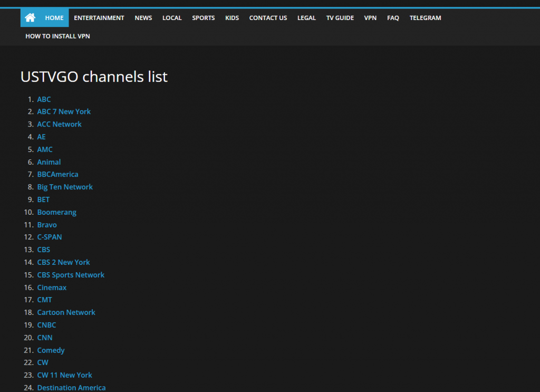Open the CMT channel
The image size is (540, 392).
(44, 300)
